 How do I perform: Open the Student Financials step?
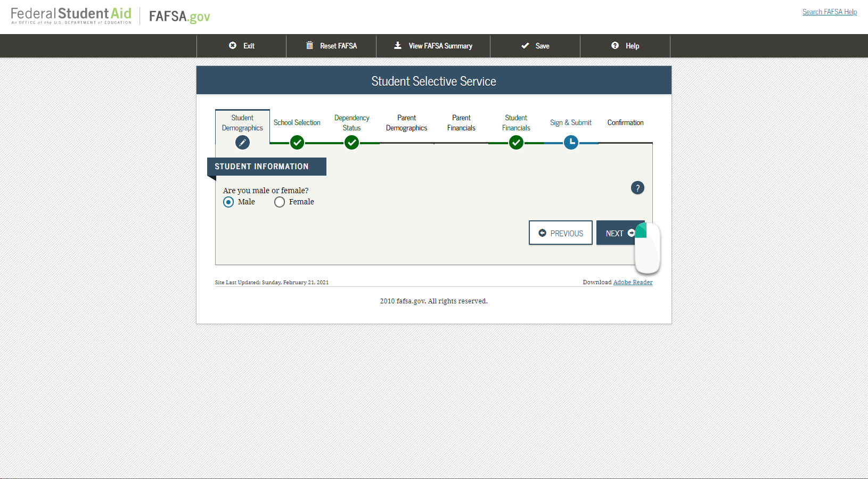[x=516, y=123]
